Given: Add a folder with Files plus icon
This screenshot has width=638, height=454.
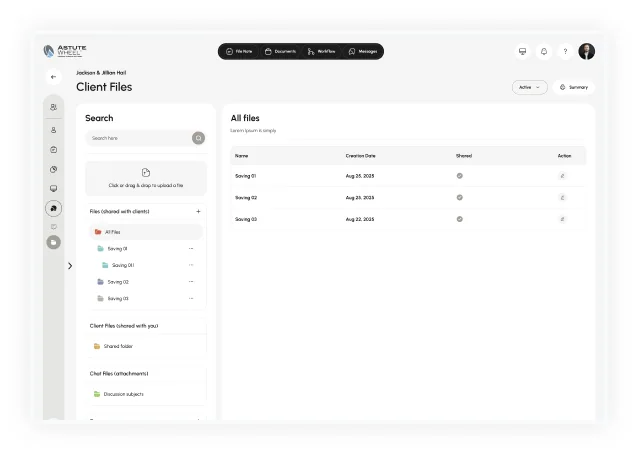Looking at the screenshot, I should (198, 212).
